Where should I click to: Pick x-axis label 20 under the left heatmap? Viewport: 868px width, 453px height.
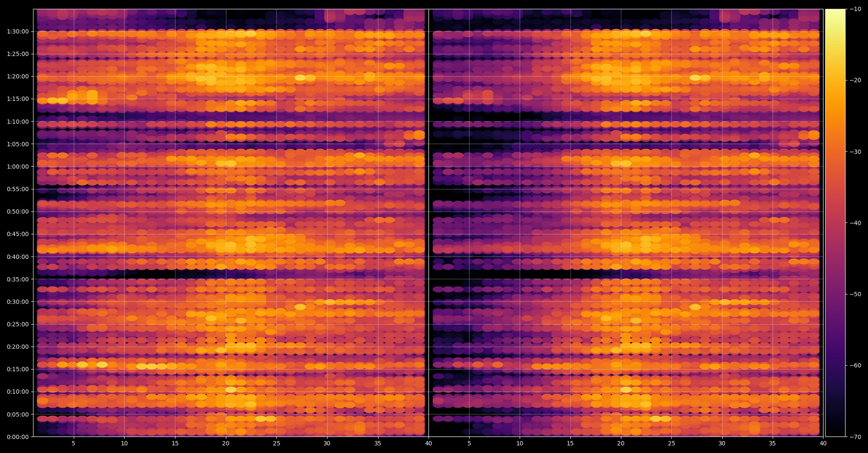click(226, 444)
